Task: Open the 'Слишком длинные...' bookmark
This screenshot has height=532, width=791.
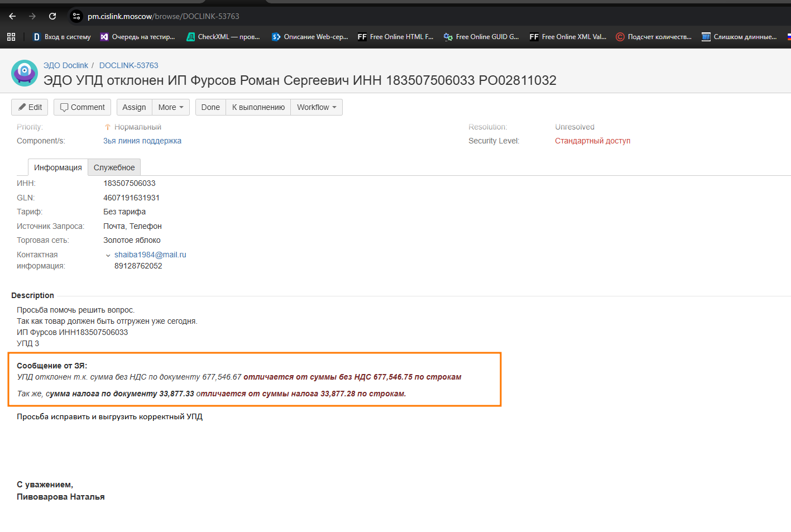Action: click(x=739, y=37)
